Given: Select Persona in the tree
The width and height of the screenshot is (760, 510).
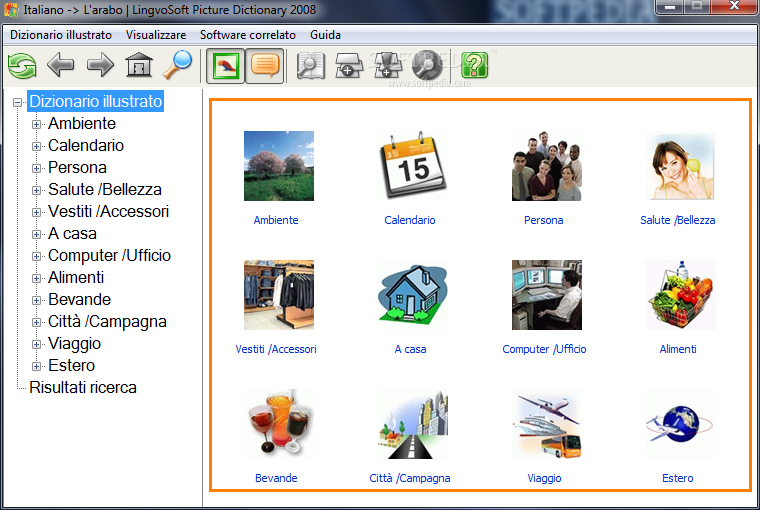Looking at the screenshot, I should pos(77,167).
